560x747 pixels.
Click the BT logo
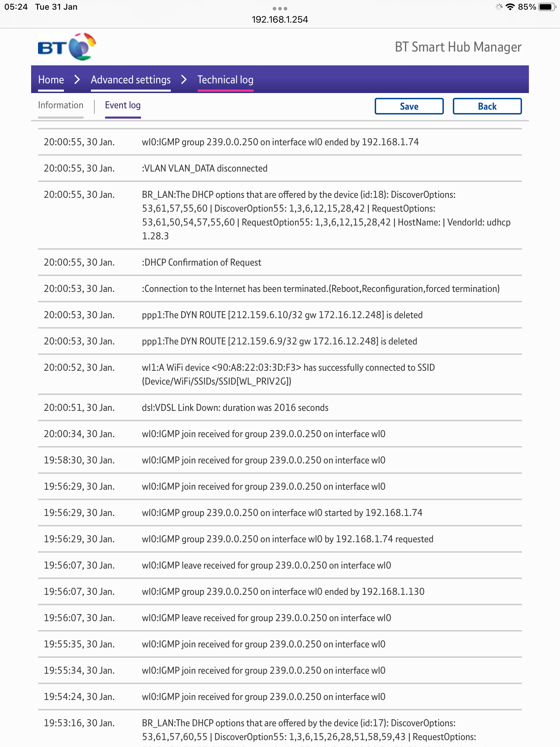tap(67, 47)
